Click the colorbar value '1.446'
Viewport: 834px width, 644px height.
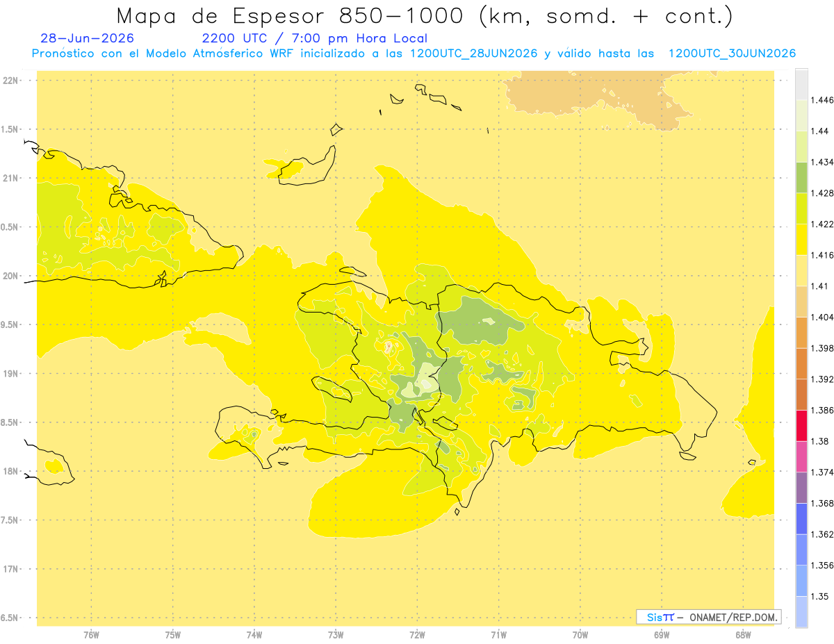pos(821,100)
